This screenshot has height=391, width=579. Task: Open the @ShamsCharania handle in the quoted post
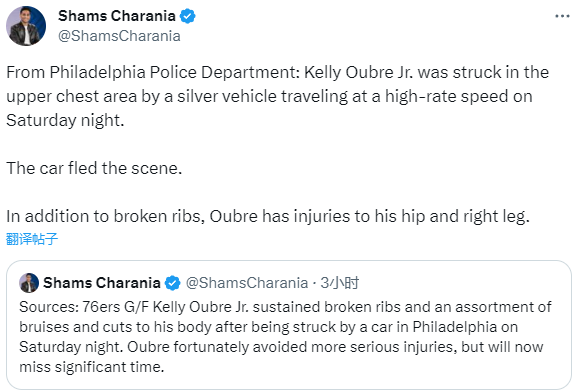(247, 283)
